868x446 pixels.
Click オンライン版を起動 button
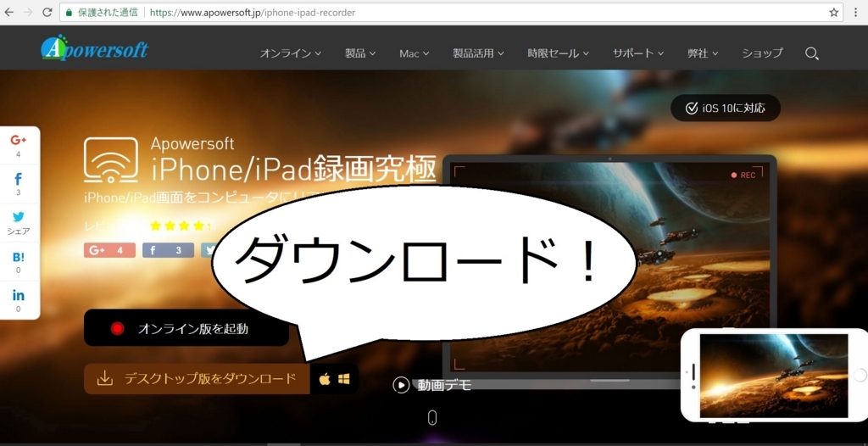pos(186,328)
